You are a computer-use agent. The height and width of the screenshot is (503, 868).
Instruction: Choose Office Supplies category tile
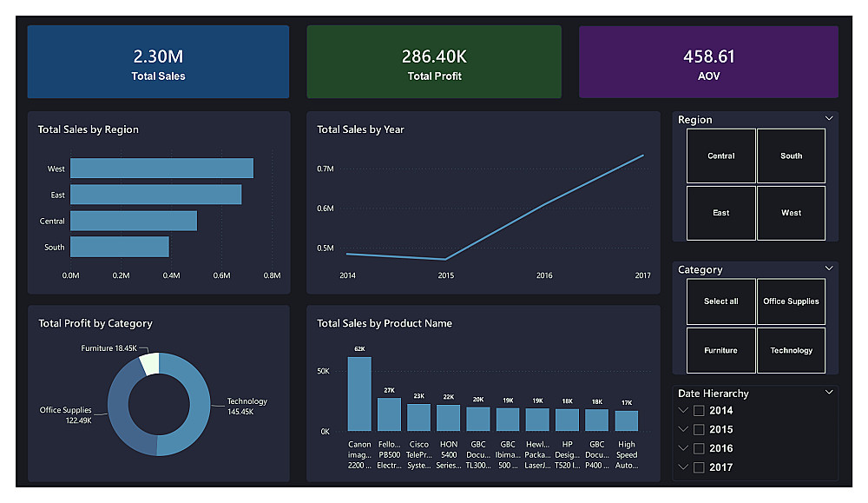pos(791,301)
